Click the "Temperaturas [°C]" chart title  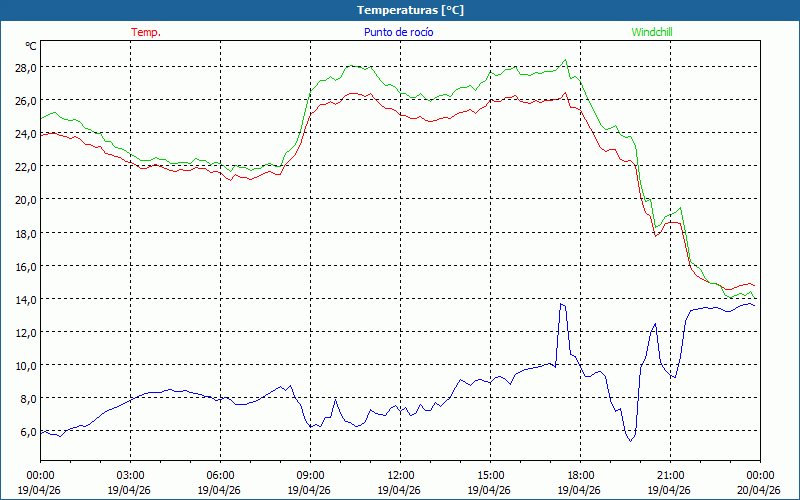coord(410,10)
